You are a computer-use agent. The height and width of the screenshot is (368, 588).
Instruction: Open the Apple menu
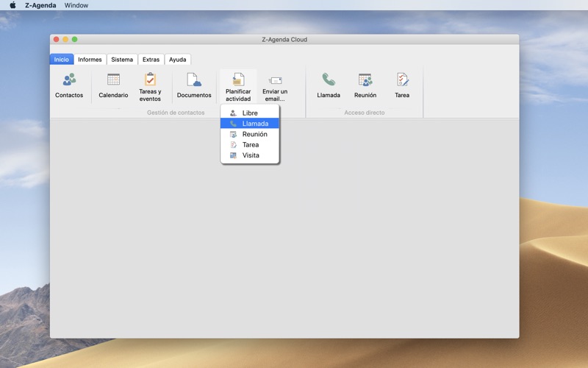(12, 5)
